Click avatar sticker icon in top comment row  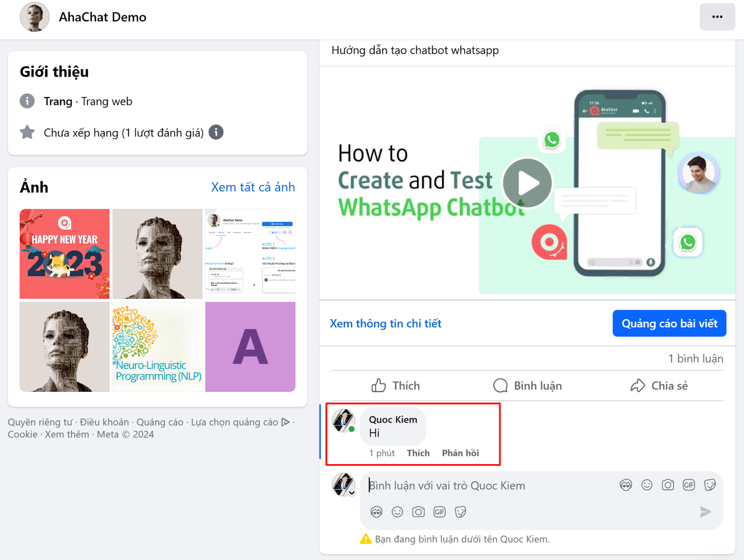pos(626,485)
